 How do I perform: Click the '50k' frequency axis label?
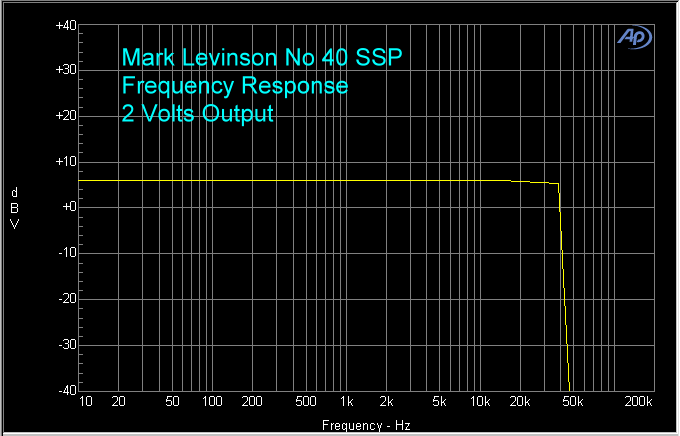pyautogui.click(x=573, y=402)
